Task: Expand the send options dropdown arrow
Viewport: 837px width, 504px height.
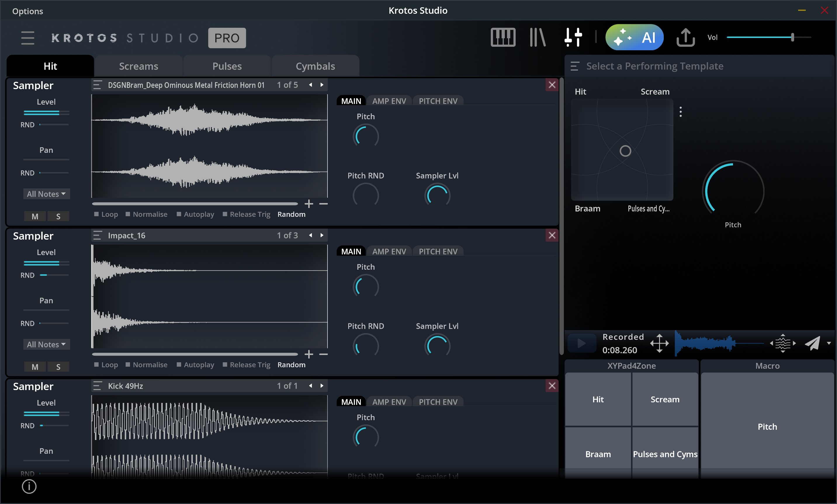Action: 829,343
